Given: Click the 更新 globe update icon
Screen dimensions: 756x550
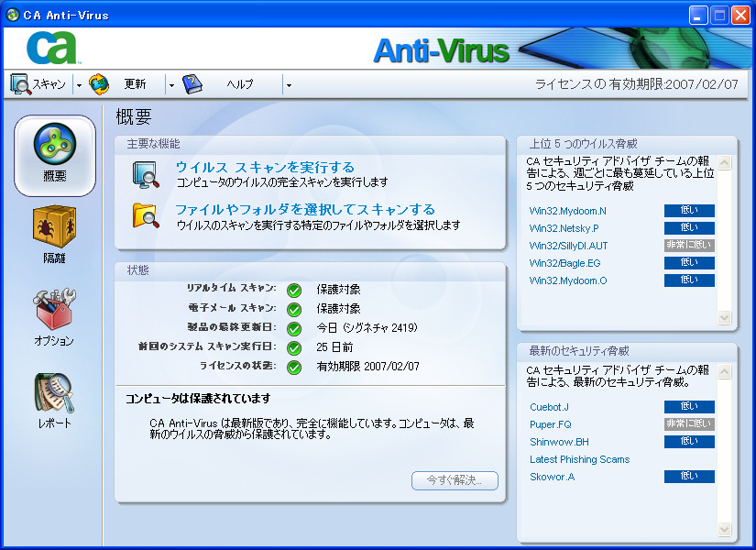Looking at the screenshot, I should coord(99,84).
